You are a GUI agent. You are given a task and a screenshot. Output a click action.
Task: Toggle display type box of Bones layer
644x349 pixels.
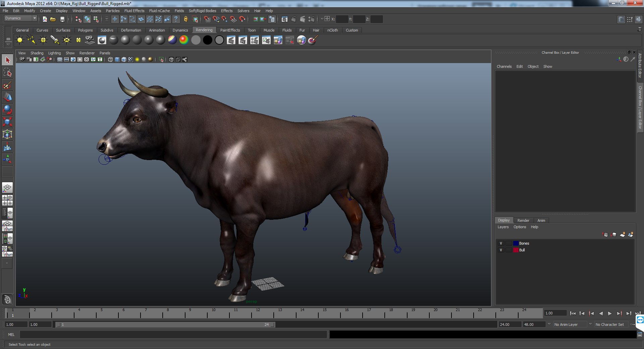[x=508, y=243]
